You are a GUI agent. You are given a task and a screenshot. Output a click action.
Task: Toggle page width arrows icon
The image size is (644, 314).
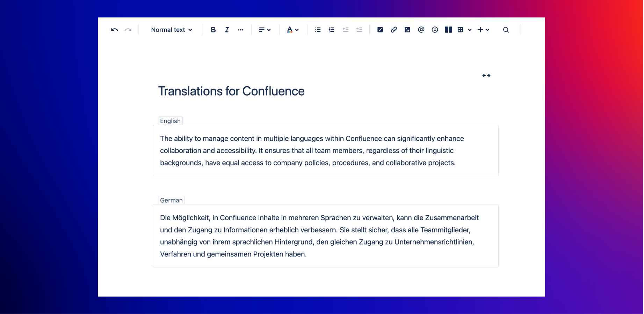[486, 76]
